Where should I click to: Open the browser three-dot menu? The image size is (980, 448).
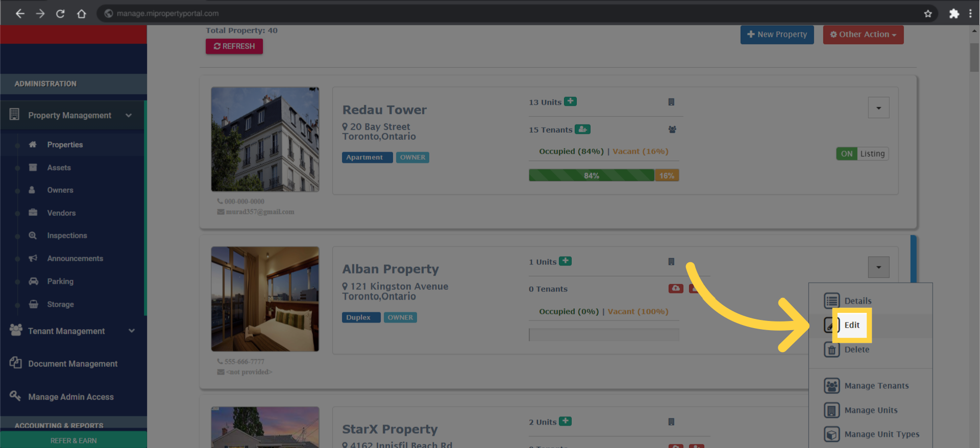(x=970, y=14)
